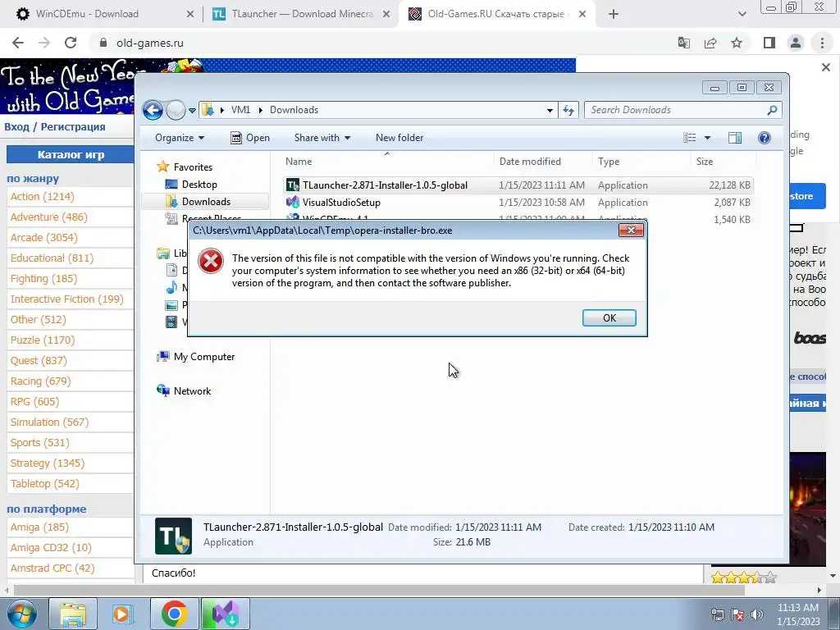Screen dimensions: 840x630
Task: Click the Каталог игр header button
Action: [71, 155]
